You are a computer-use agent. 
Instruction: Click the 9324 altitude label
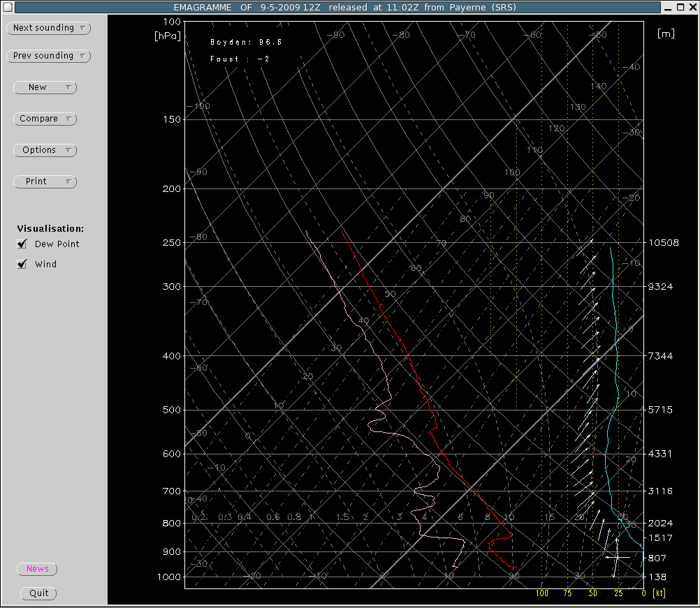(660, 287)
